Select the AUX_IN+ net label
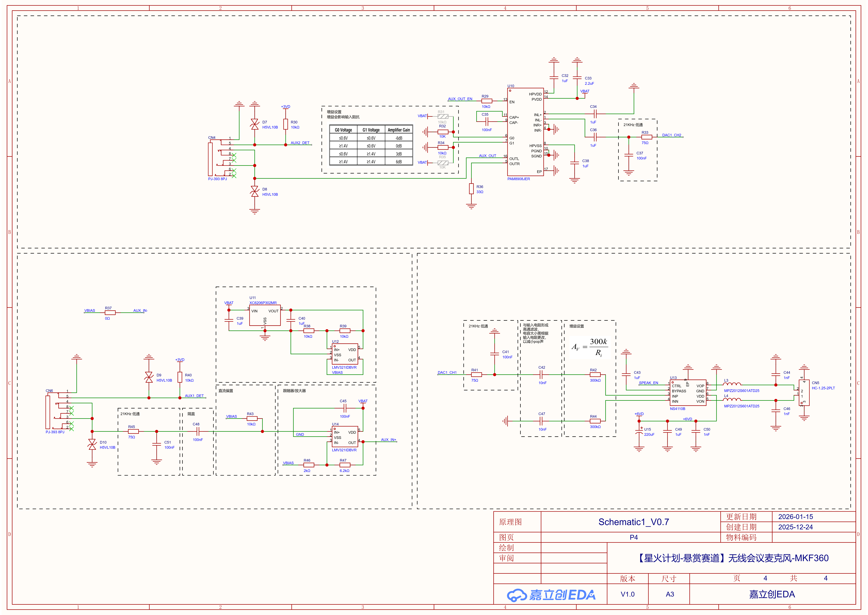This screenshot has width=868, height=615. click(389, 440)
